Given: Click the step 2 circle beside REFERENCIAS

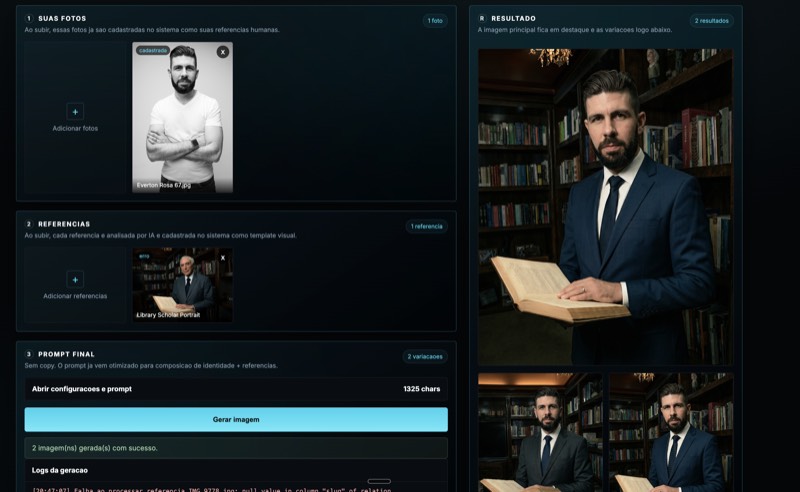Looking at the screenshot, I should tap(29, 224).
